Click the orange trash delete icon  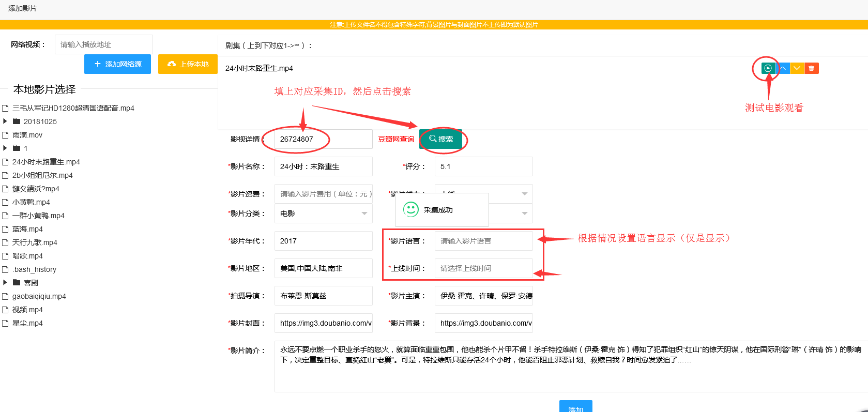point(811,68)
